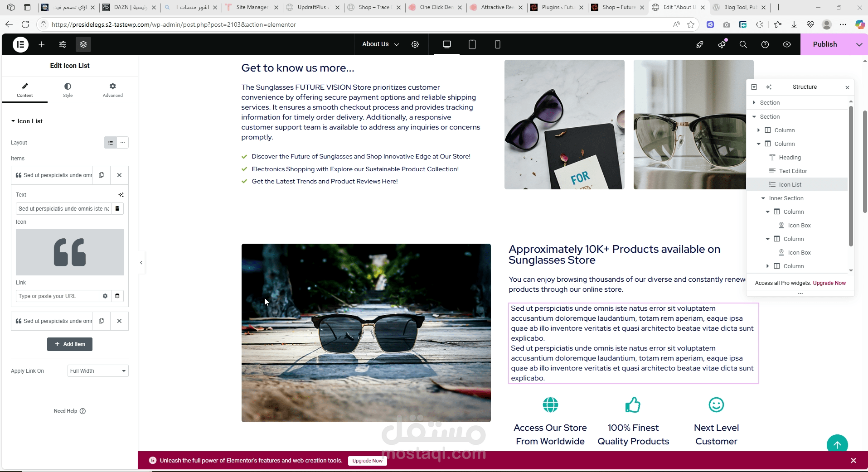The height and width of the screenshot is (472, 868).
Task: Click the Structure panel AI sparkle icon
Action: click(769, 87)
